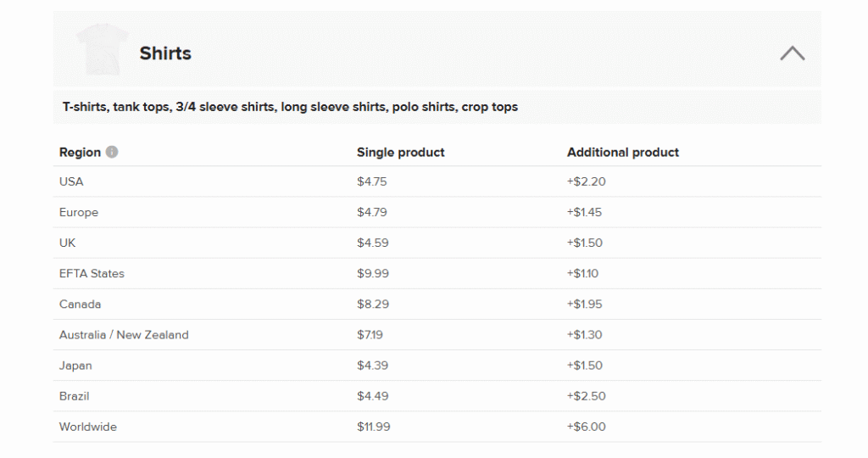Select the Europe region row
Screen dimensions: 868x458
(x=79, y=212)
